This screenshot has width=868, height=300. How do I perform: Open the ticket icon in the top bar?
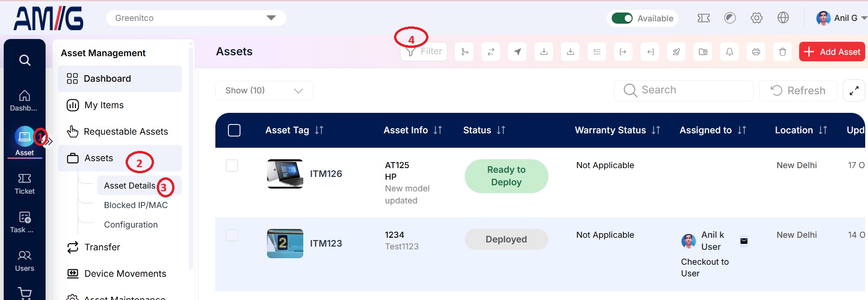[x=703, y=18]
